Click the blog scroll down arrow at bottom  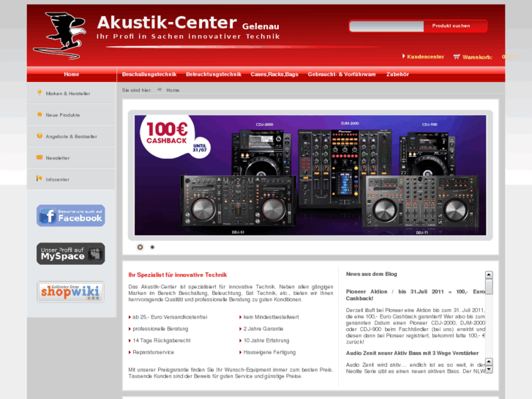[x=489, y=370]
